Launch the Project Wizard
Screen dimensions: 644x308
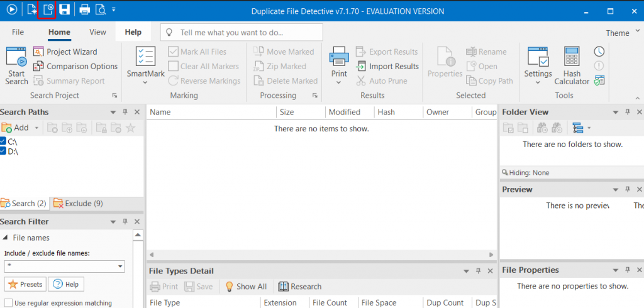tap(65, 52)
